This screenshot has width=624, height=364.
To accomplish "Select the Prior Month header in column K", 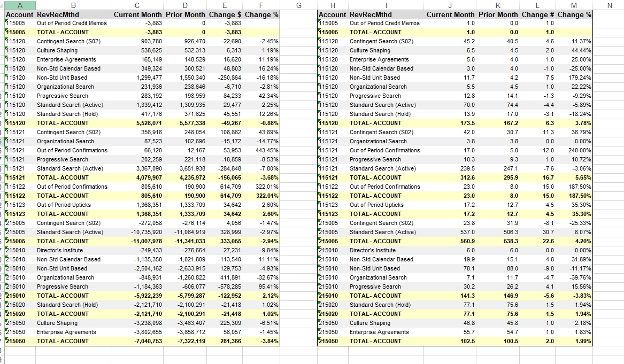I will click(x=498, y=15).
